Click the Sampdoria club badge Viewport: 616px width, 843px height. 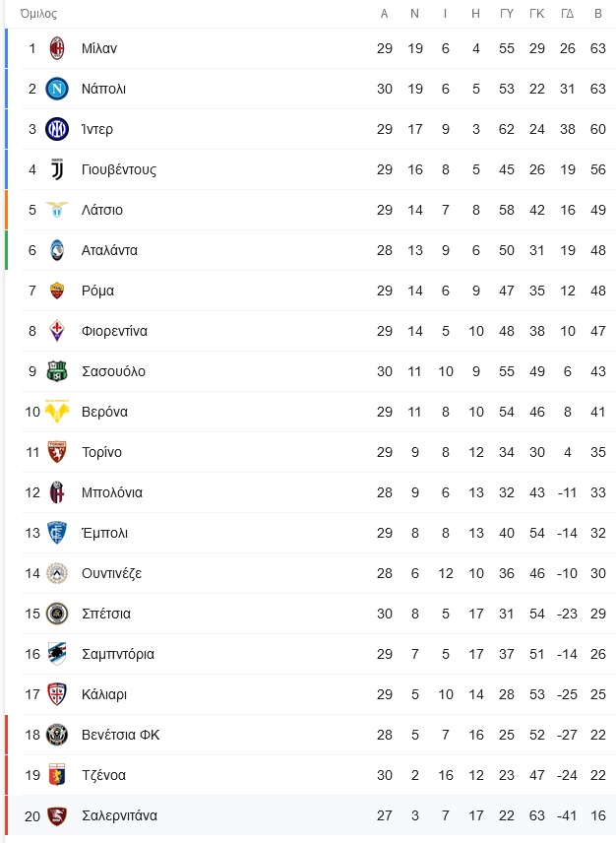(57, 654)
